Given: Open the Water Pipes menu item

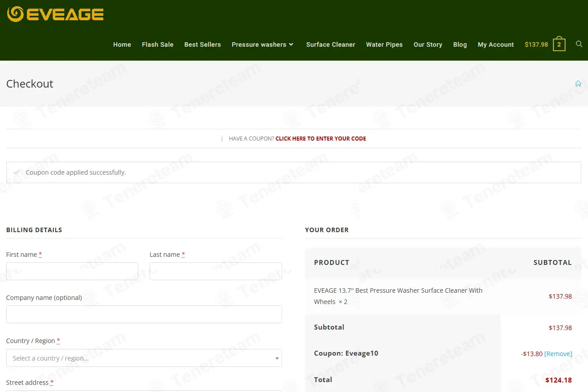Looking at the screenshot, I should coord(385,44).
